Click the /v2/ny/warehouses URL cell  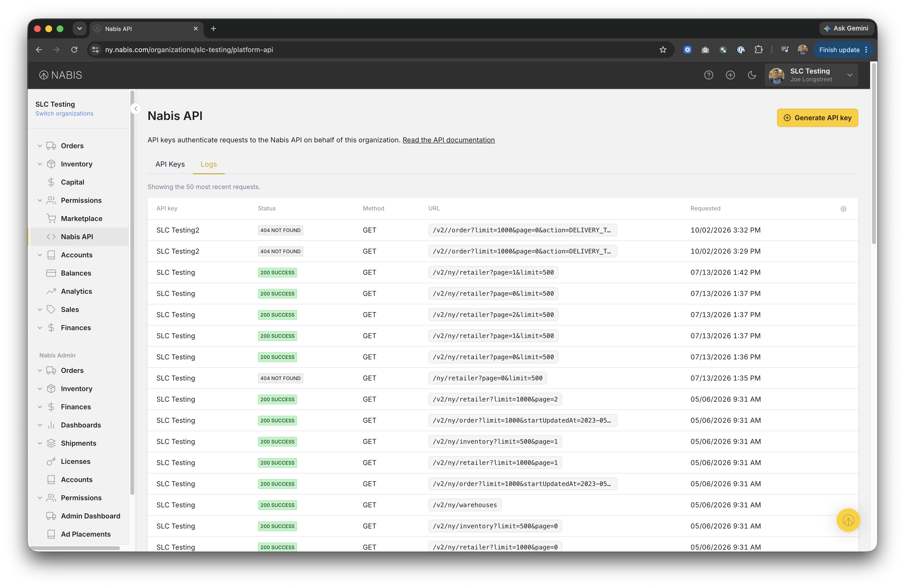click(465, 505)
